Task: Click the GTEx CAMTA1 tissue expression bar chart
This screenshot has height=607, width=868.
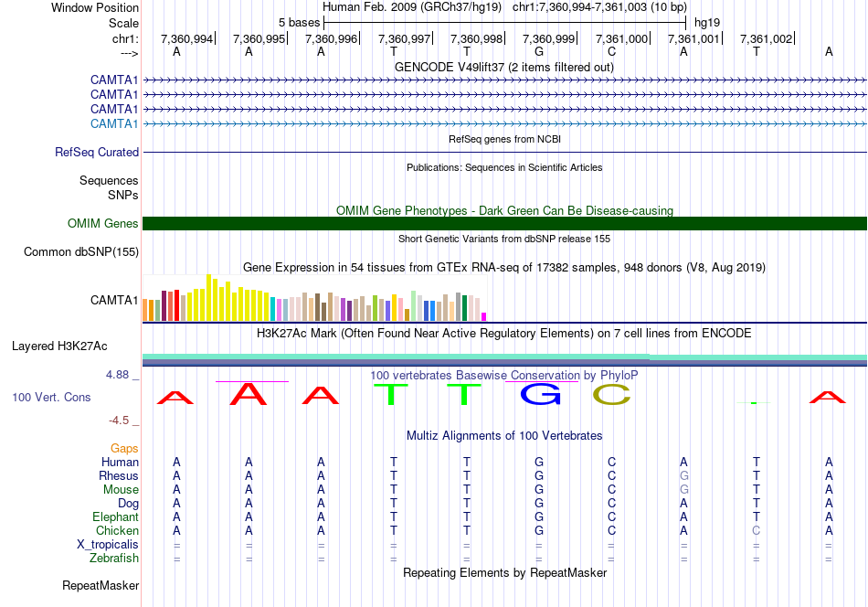Action: pos(314,298)
